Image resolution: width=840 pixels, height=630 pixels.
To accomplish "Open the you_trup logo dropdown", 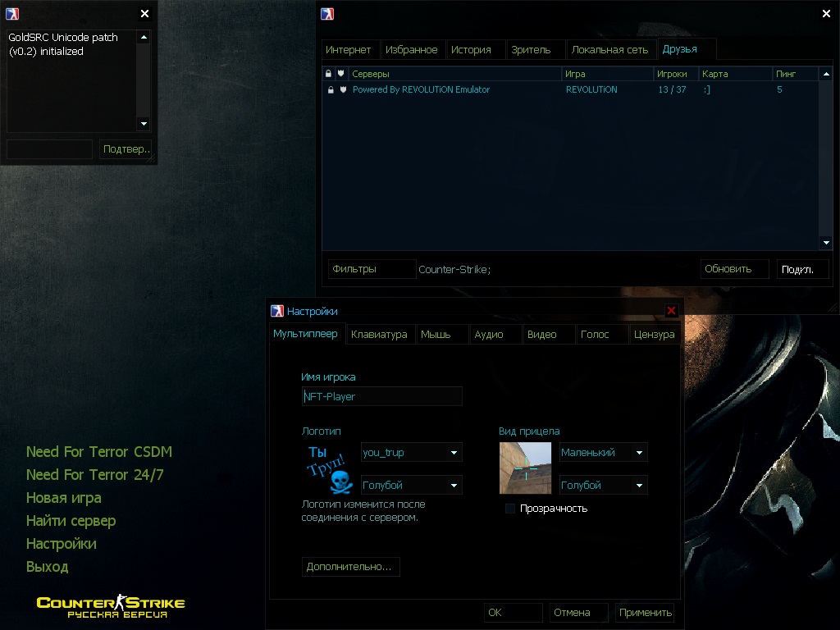I will (412, 453).
